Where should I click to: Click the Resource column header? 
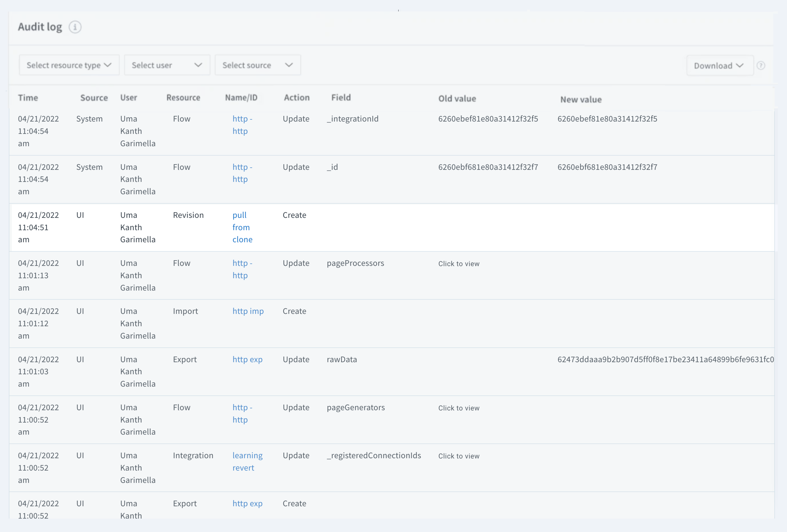coord(183,98)
